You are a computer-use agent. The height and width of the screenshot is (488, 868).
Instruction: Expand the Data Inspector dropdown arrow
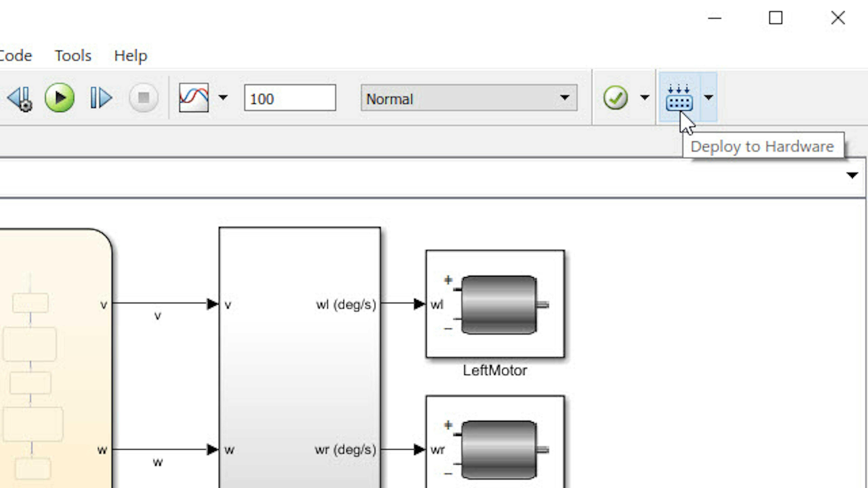[223, 98]
